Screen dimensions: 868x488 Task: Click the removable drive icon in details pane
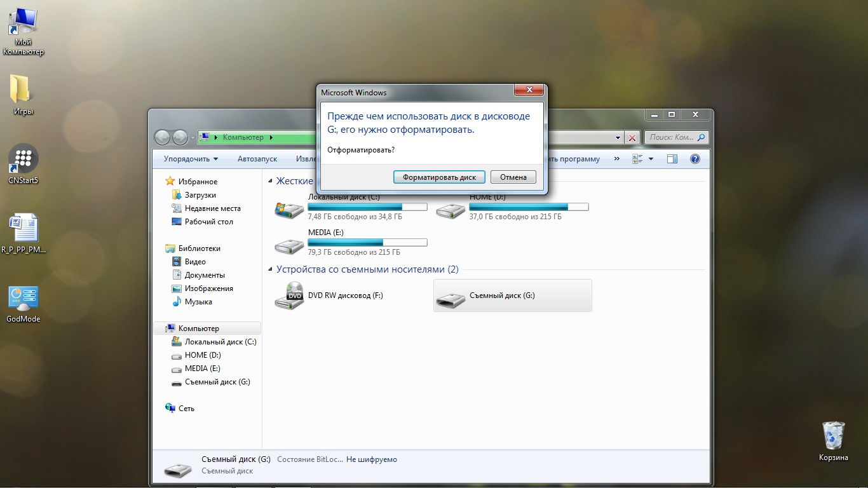tap(177, 470)
